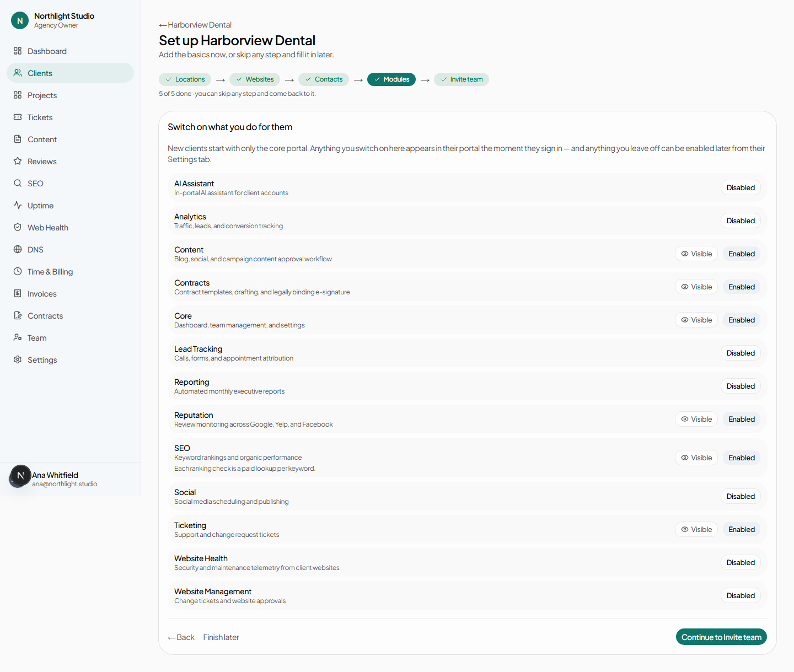Click Ana Whitfield account name
Viewport: 794px width, 672px height.
[55, 475]
